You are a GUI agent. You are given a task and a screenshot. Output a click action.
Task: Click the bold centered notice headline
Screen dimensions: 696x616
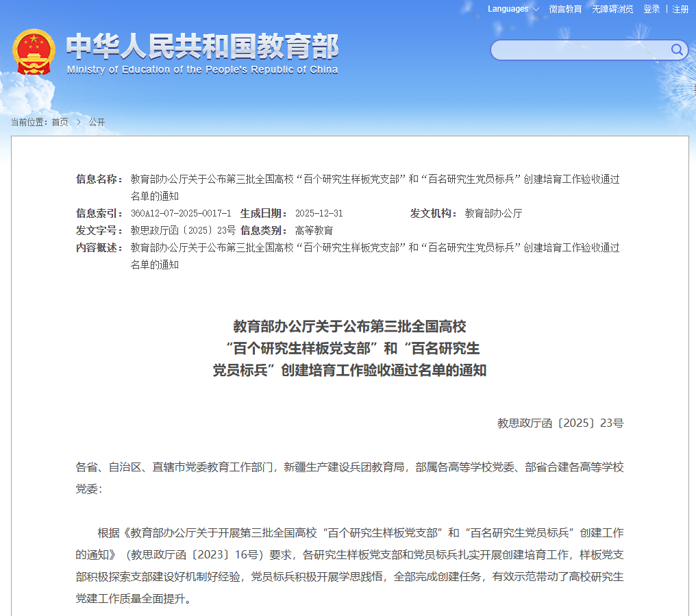[x=349, y=348]
